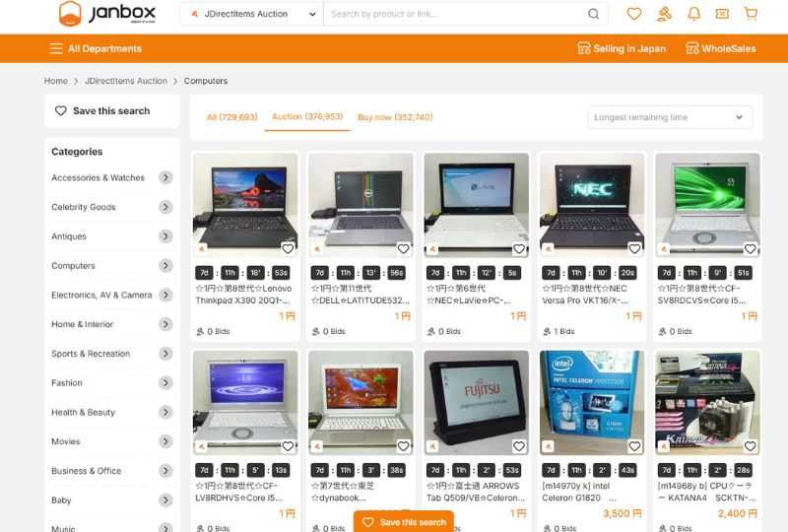
Task: Open the Intel Celeron box thumbnail
Action: [592, 403]
